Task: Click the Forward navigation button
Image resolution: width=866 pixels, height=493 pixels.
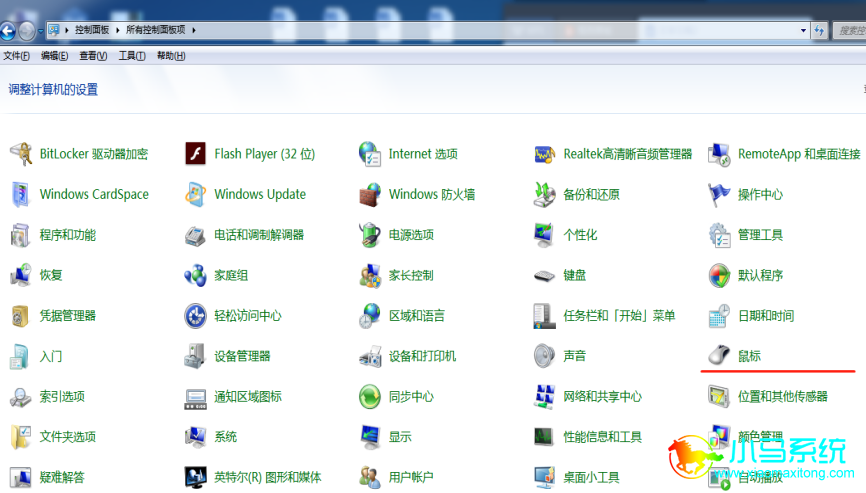Action: coord(27,30)
